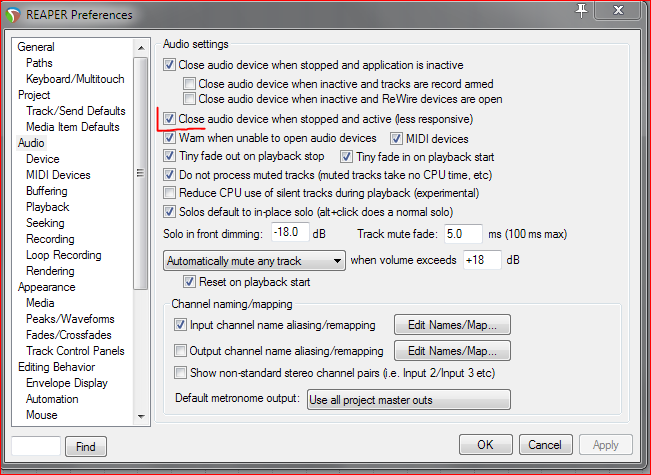This screenshot has width=651, height=475.
Task: Open the Buffering preferences page
Action: [46, 191]
